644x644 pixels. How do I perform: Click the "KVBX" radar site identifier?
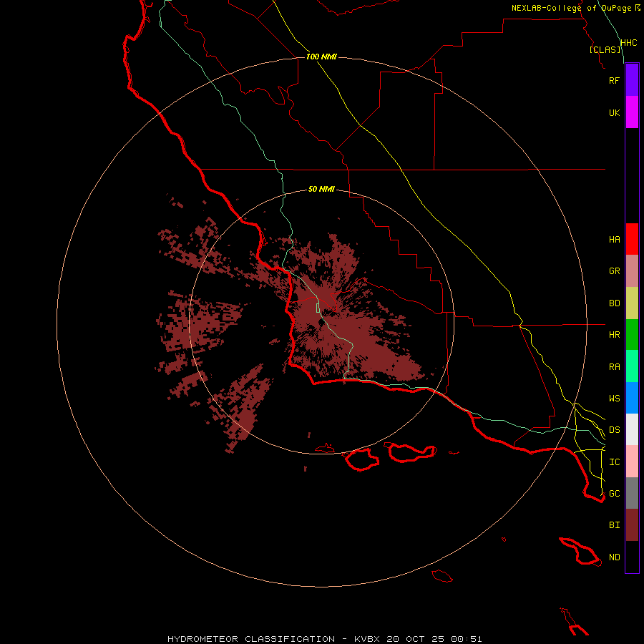(x=367, y=639)
